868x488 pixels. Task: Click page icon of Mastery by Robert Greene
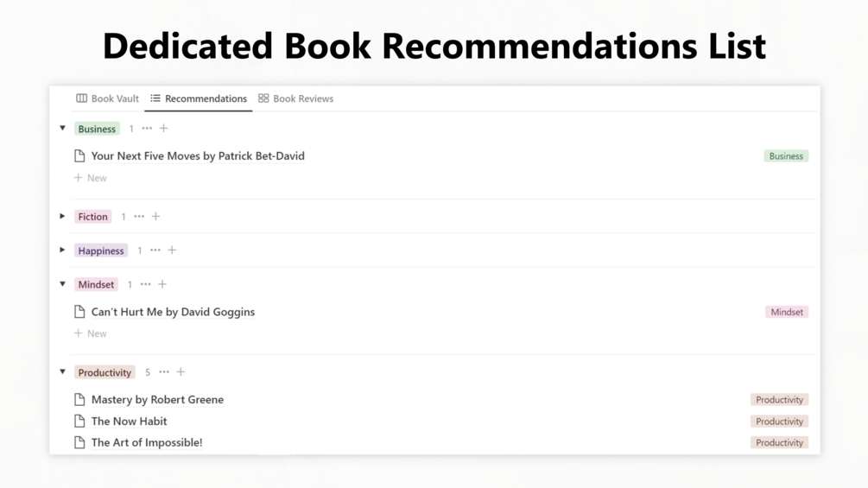[79, 400]
